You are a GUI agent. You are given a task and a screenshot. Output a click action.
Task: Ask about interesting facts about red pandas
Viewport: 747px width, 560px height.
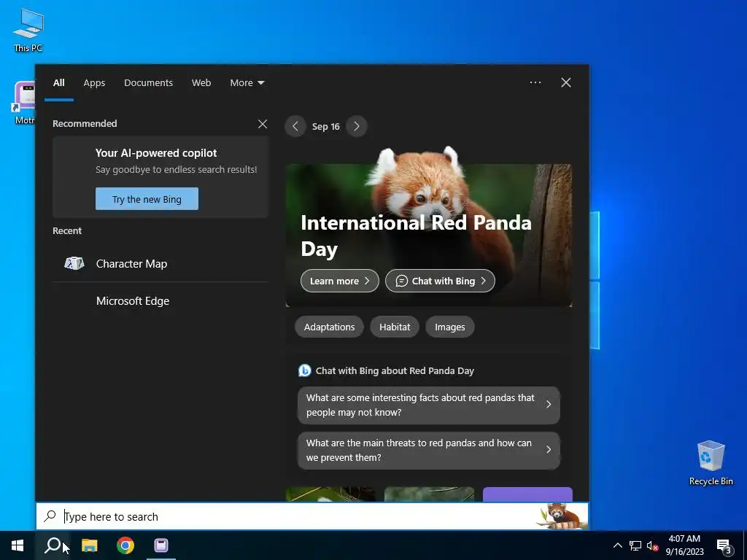tap(429, 405)
